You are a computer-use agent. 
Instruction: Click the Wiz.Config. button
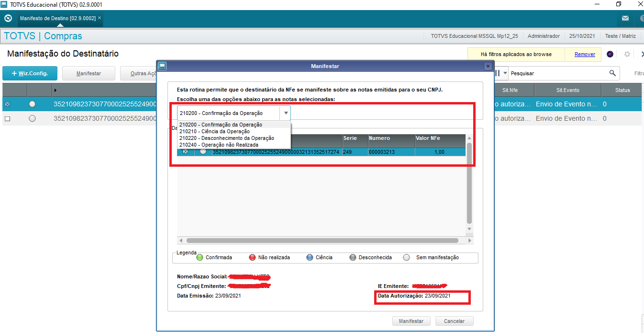click(x=30, y=73)
